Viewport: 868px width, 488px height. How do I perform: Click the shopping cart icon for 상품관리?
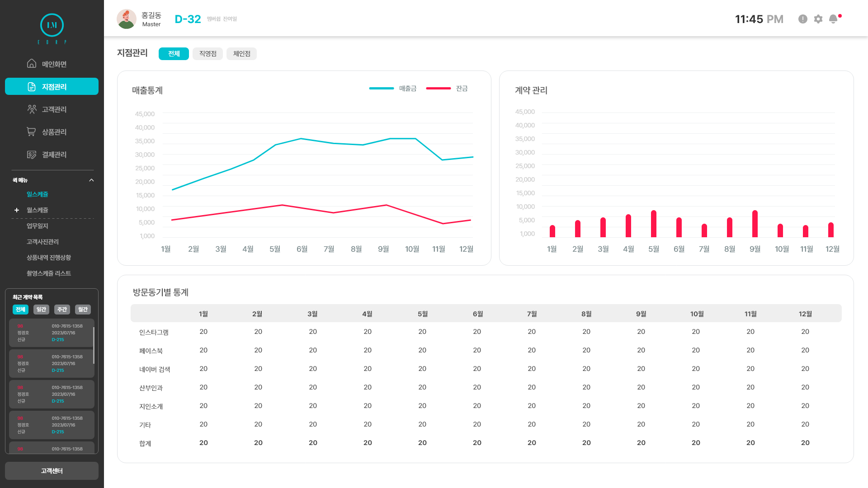tap(32, 132)
